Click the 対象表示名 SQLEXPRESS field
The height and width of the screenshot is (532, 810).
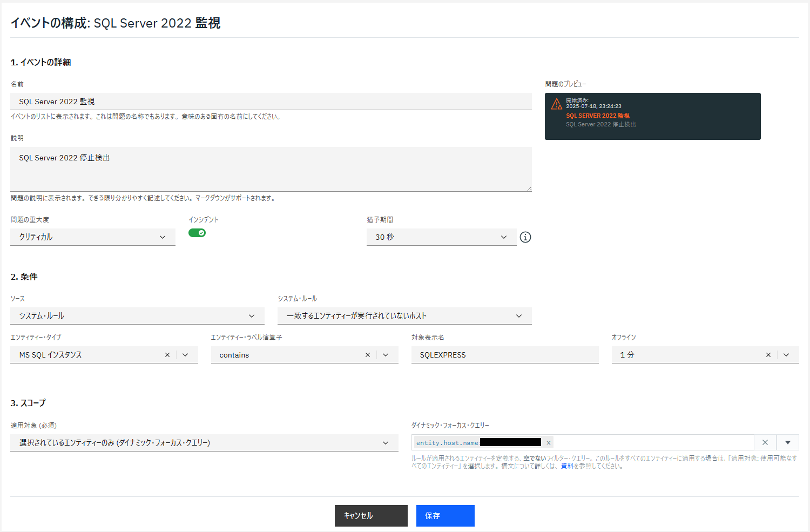(505, 355)
